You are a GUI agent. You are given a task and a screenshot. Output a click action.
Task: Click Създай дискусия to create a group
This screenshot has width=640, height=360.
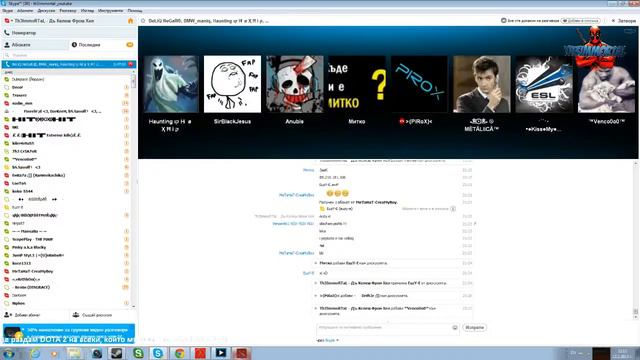click(93, 315)
